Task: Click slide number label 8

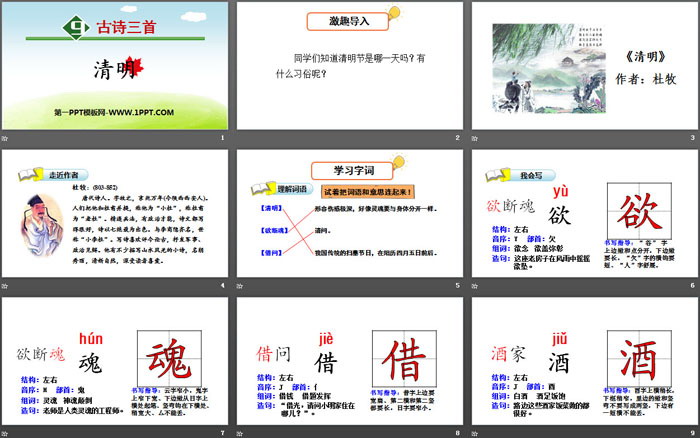Action: click(457, 433)
